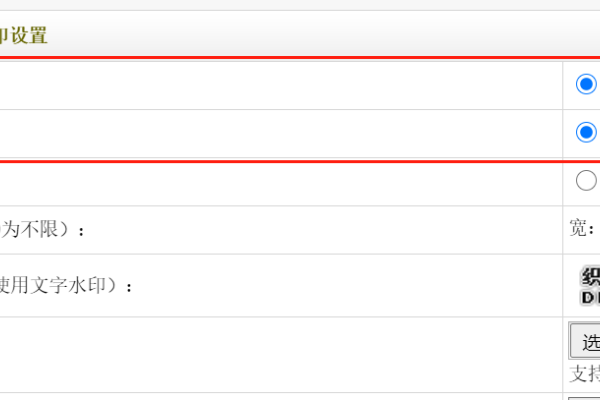Image resolution: width=600 pixels, height=400 pixels.
Task: Click the "支持" hint text under the button
Action: pyautogui.click(x=584, y=374)
